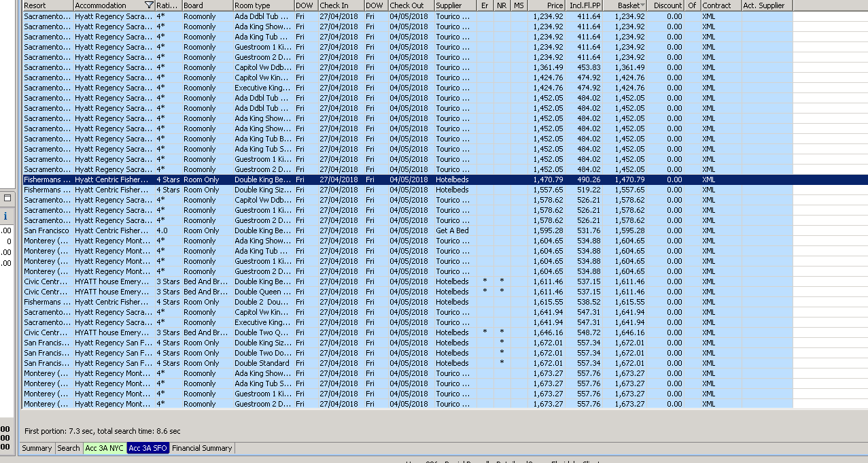
Task: Click the Discount column header
Action: click(x=665, y=5)
